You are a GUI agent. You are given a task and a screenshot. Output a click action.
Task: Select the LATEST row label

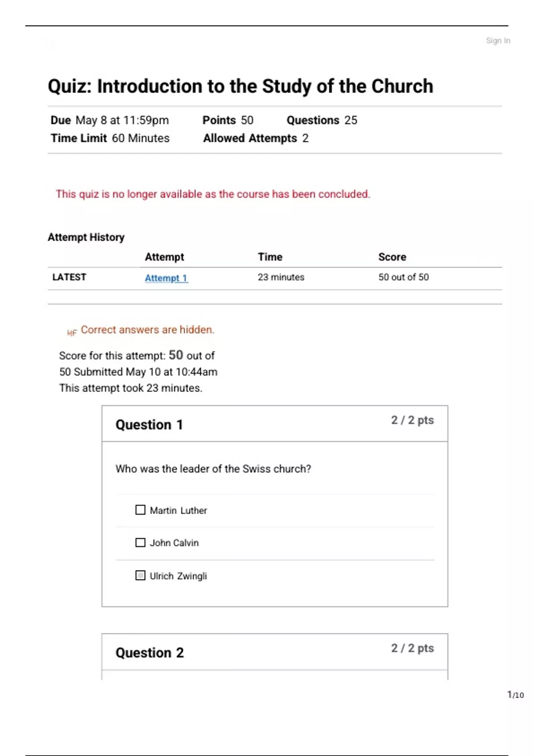(69, 277)
